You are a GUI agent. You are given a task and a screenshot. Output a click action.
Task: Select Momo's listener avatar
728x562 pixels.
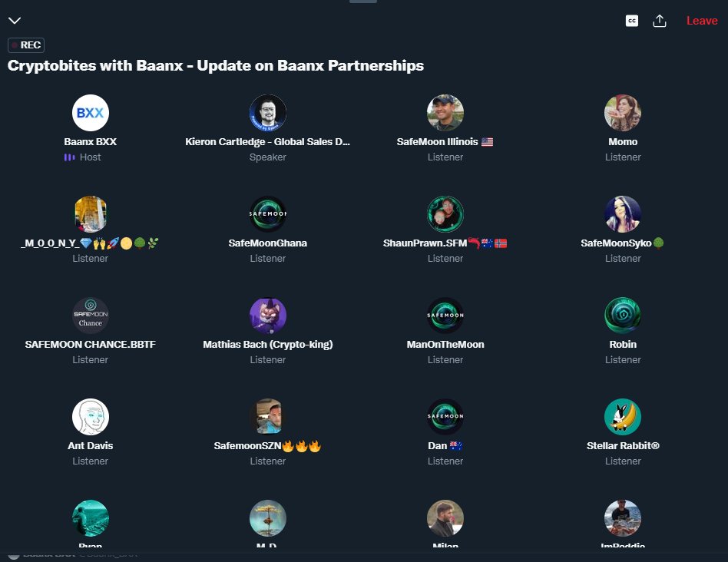tap(623, 112)
